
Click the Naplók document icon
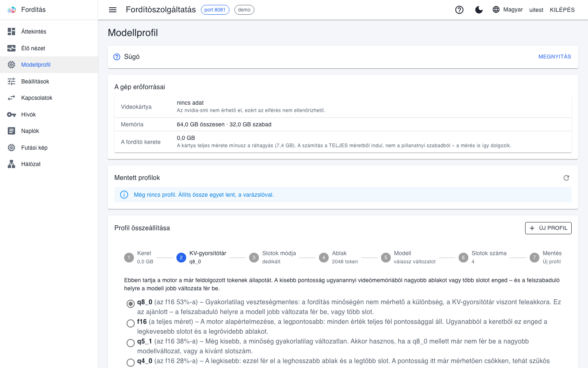click(x=11, y=131)
